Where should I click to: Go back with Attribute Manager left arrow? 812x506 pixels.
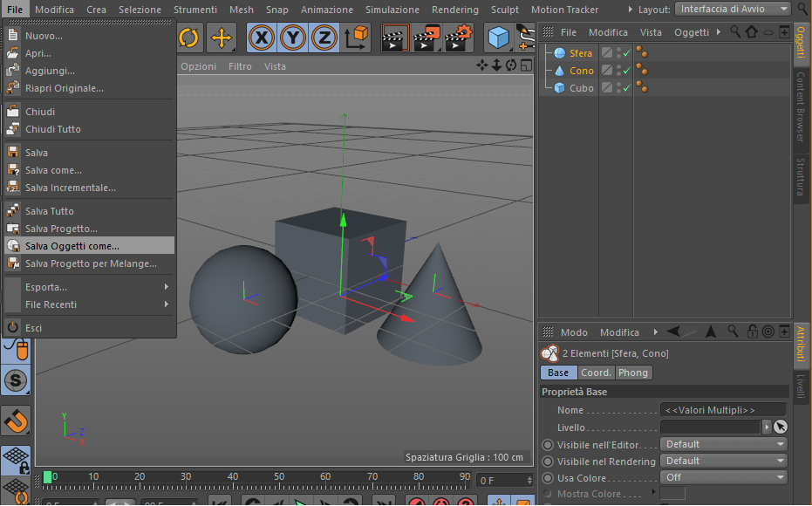[x=673, y=332]
